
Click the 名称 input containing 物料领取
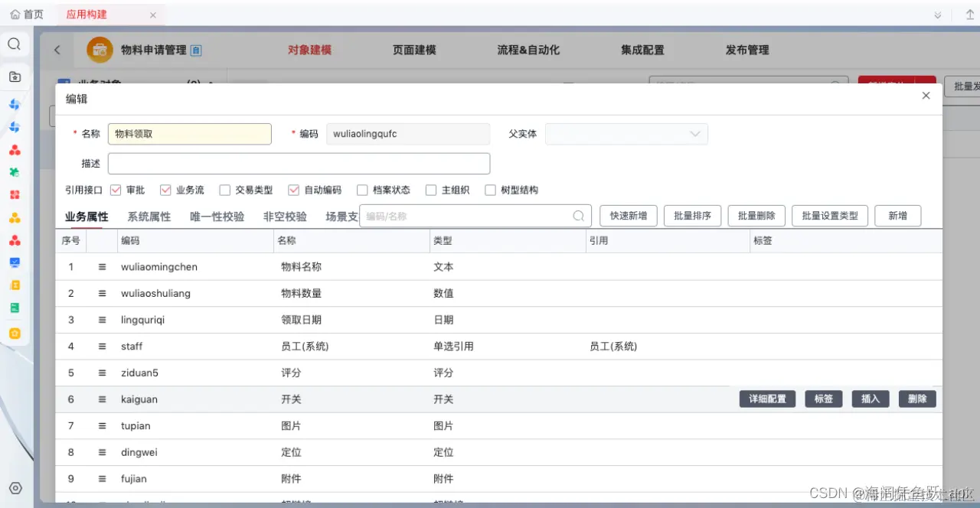190,134
